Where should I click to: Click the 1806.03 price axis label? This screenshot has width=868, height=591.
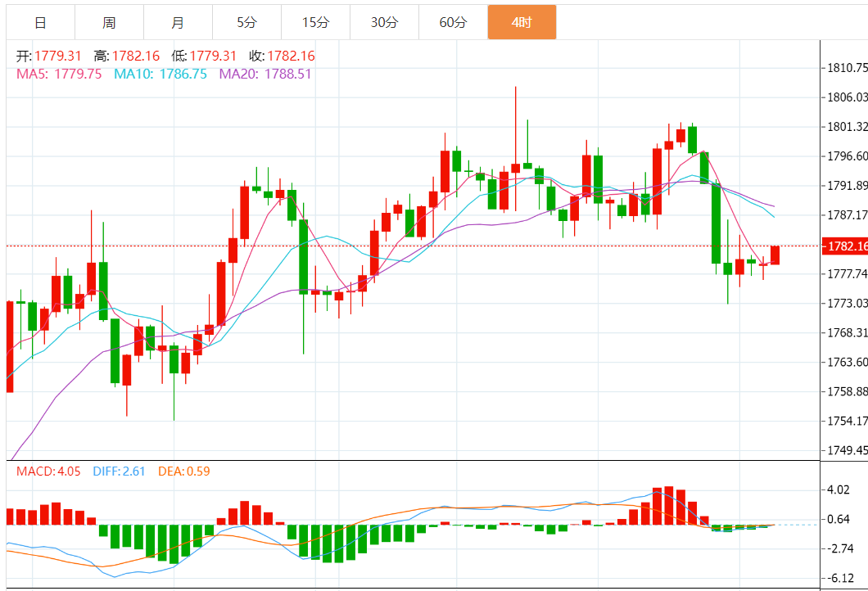(847, 97)
